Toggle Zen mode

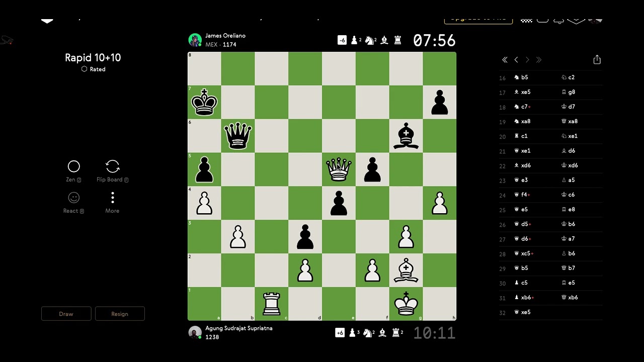pos(74,171)
